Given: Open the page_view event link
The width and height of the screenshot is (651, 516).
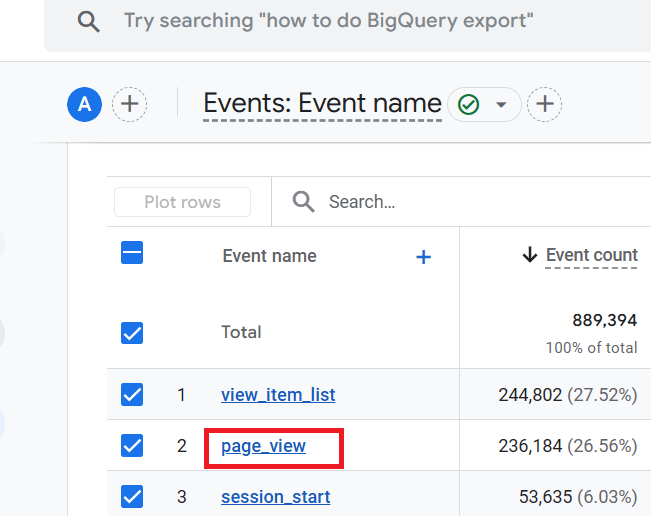Looking at the screenshot, I should tap(263, 446).
